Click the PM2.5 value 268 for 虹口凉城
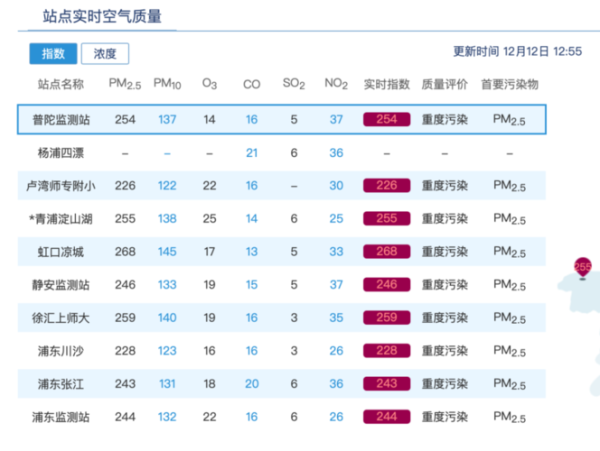This screenshot has height=451, width=600. tap(125, 252)
